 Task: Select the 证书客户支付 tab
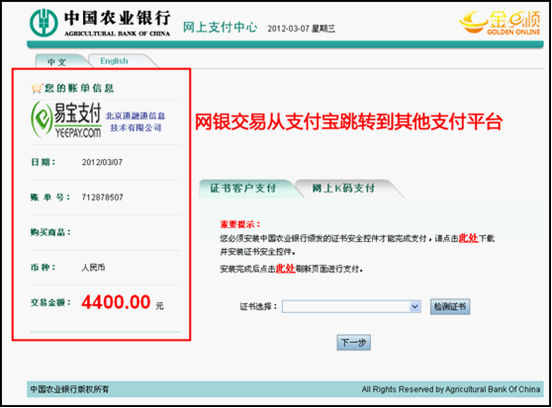coord(243,188)
